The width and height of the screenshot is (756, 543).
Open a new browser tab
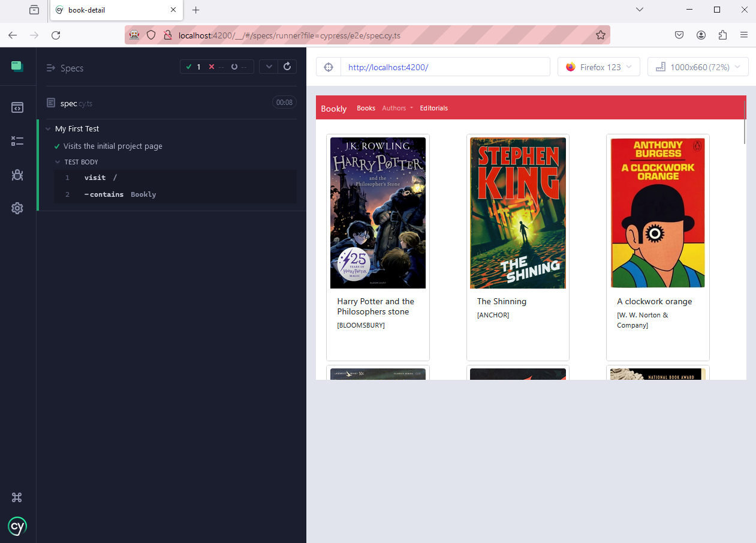pos(195,10)
